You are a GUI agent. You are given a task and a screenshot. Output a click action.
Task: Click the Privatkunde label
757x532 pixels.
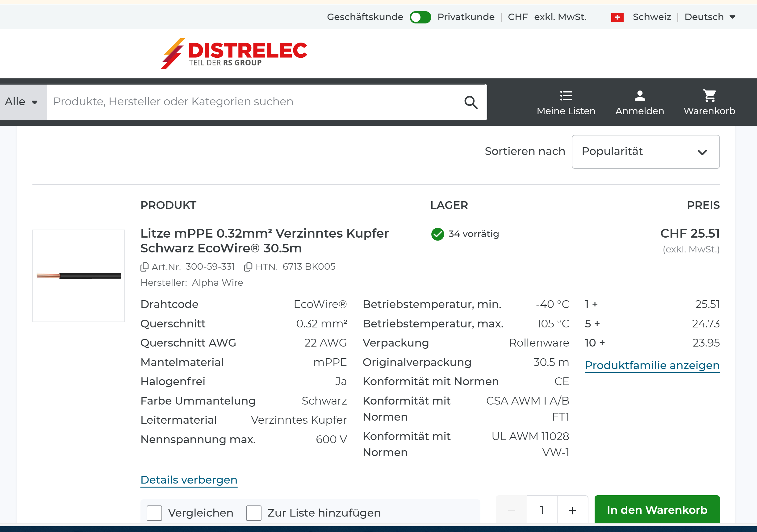[x=466, y=17]
